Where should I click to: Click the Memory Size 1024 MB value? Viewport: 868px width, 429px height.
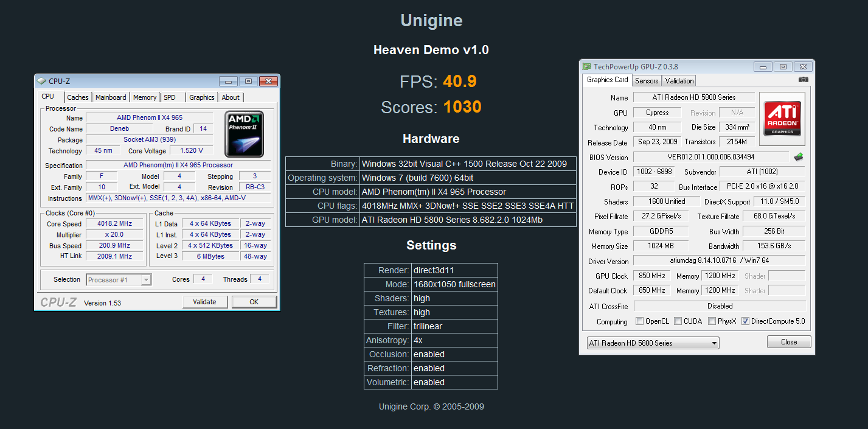pos(661,246)
